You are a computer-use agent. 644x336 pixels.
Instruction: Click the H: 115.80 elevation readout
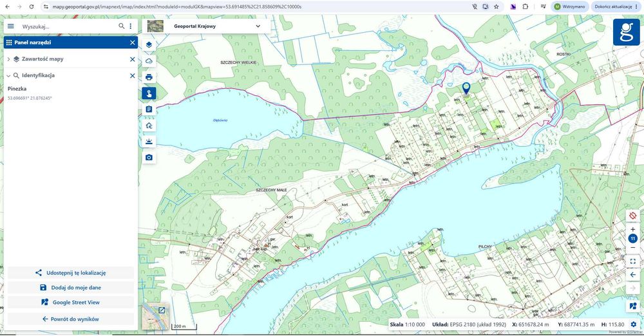612,324
